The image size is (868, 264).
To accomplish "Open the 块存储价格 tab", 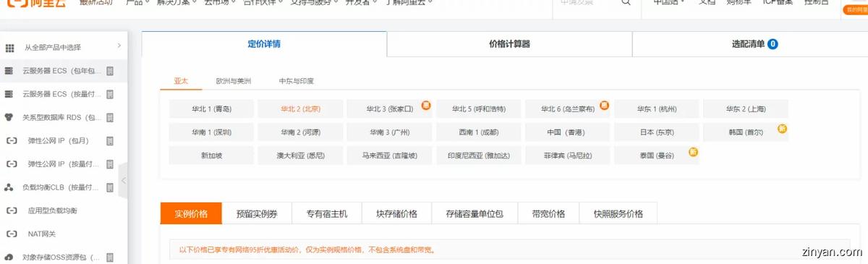I will (x=396, y=214).
